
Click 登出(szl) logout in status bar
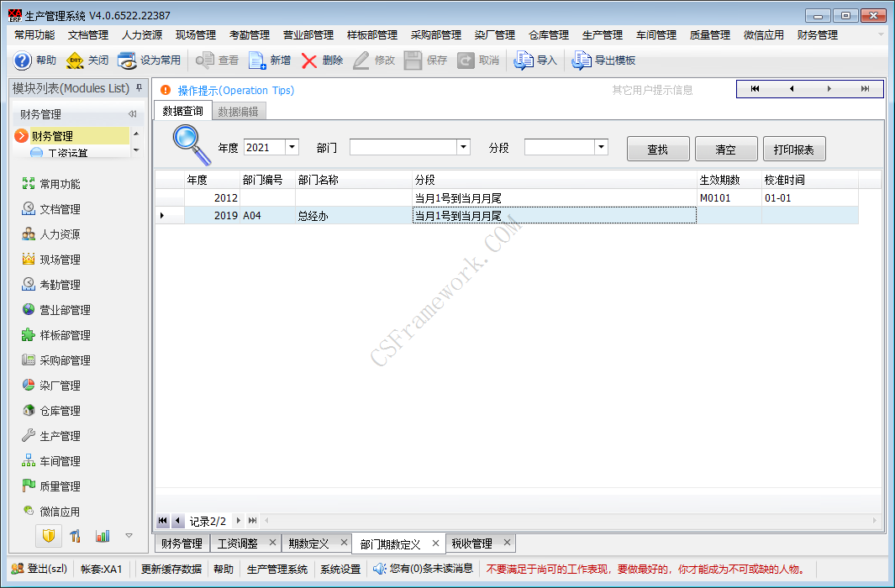[x=40, y=569]
